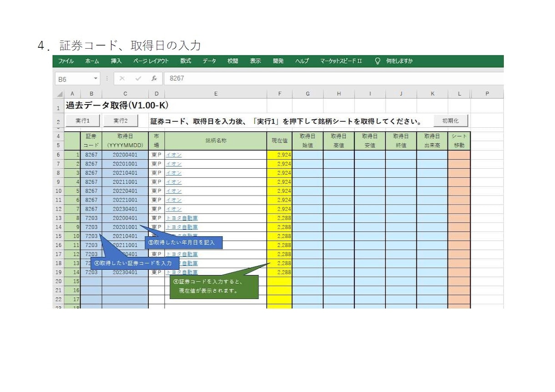
Task: Run the 実行1 button
Action: coord(82,121)
